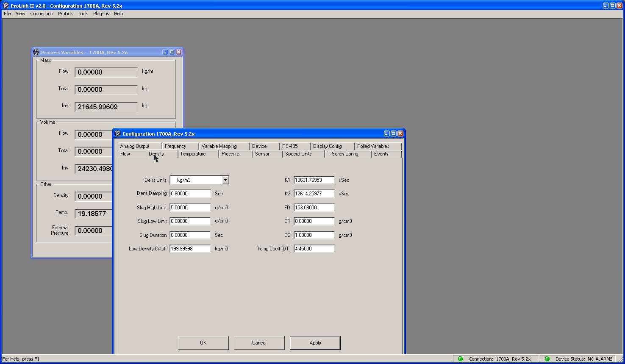Click the OK button

203,343
